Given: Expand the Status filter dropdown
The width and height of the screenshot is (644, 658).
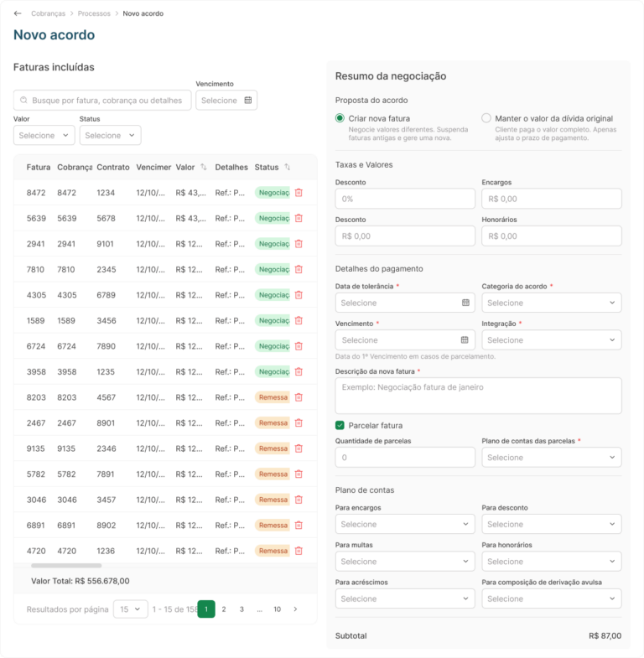Looking at the screenshot, I should [111, 135].
